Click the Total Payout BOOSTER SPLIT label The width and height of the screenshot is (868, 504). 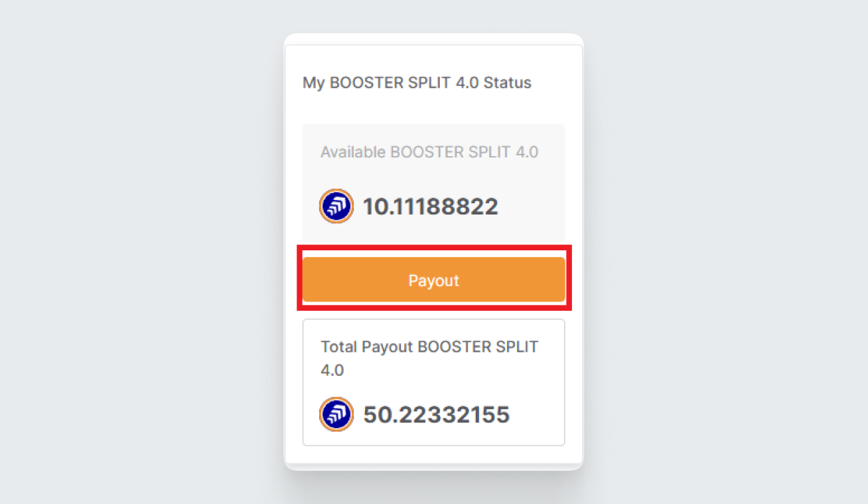click(x=429, y=347)
